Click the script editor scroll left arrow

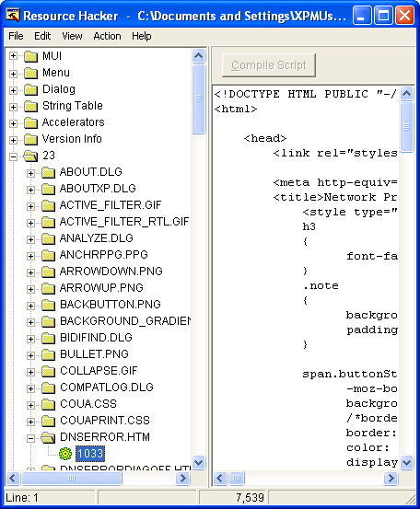[x=220, y=478]
